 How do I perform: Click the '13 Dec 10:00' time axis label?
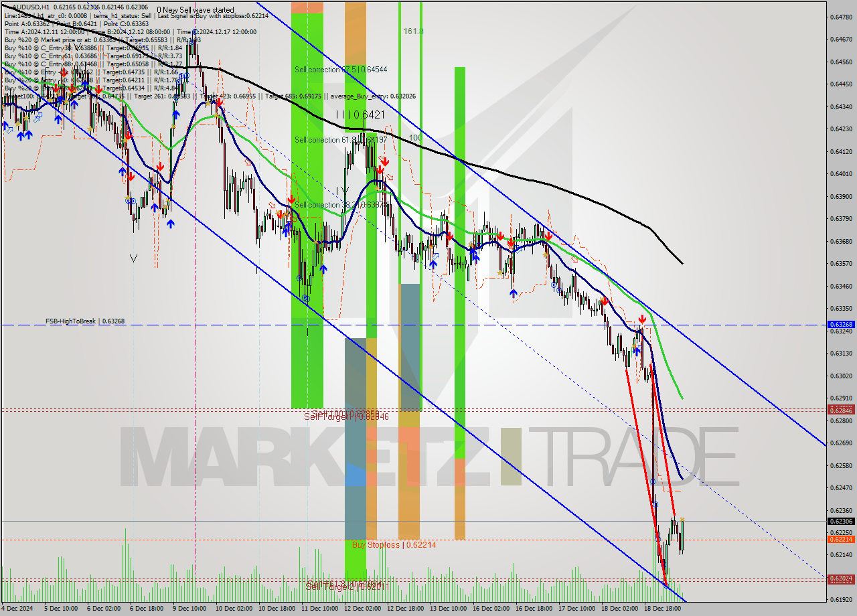click(448, 609)
